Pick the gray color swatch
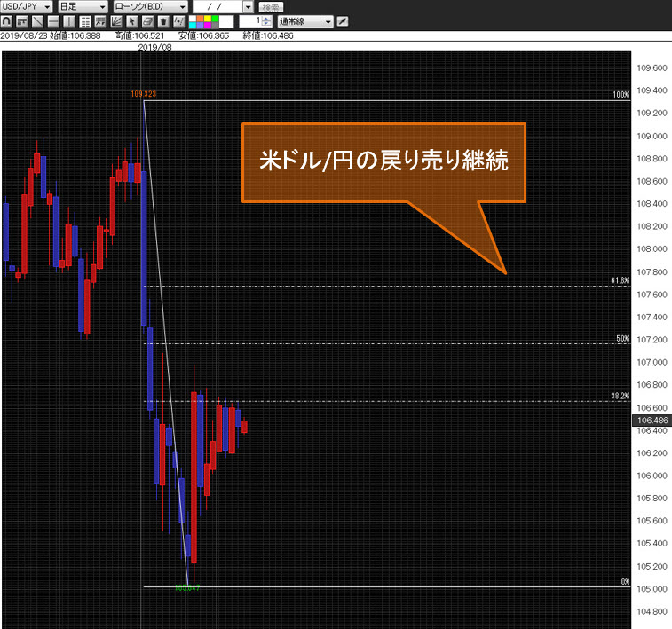 [215, 25]
